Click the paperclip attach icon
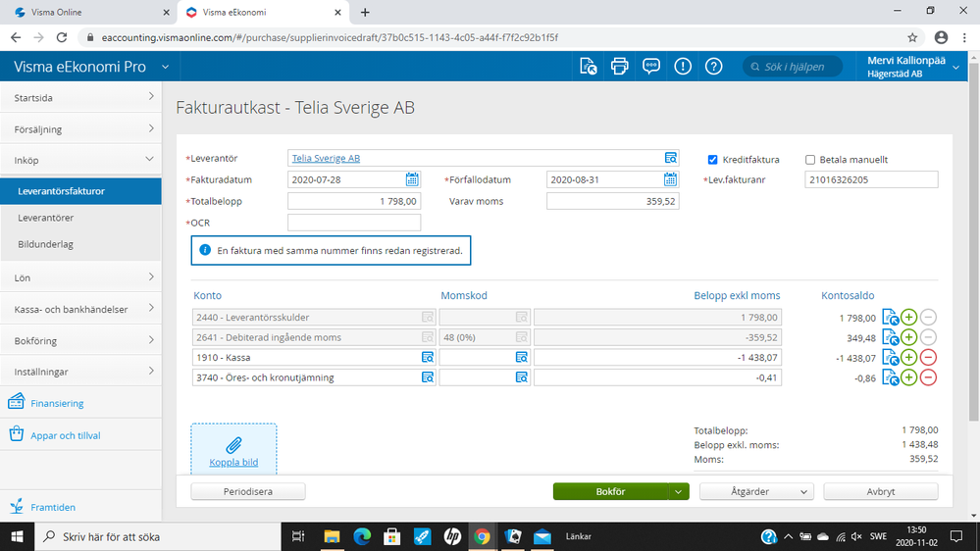 tap(233, 445)
